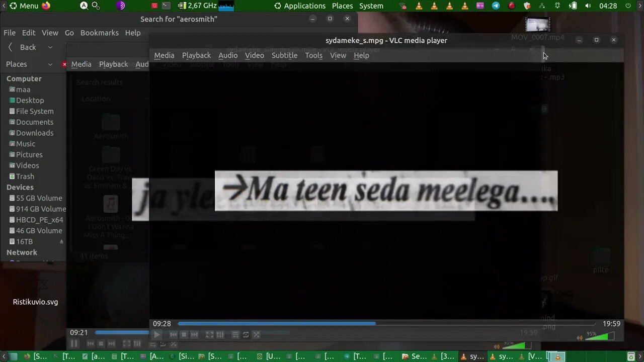
Task: Open the Subtitle menu in VLC
Action: pos(284,55)
